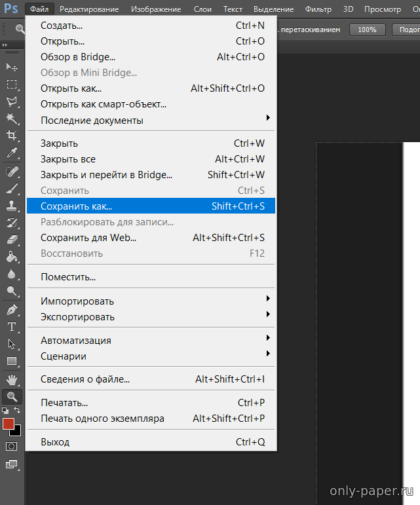Select the Horizontal Type tool
This screenshot has width=420, height=505.
point(12,326)
